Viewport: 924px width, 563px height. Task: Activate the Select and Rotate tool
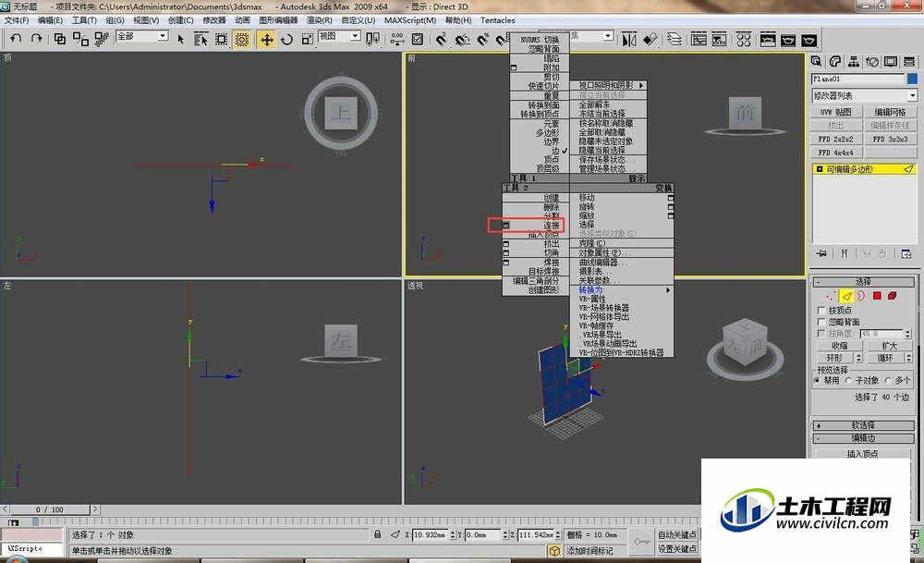pyautogui.click(x=287, y=40)
